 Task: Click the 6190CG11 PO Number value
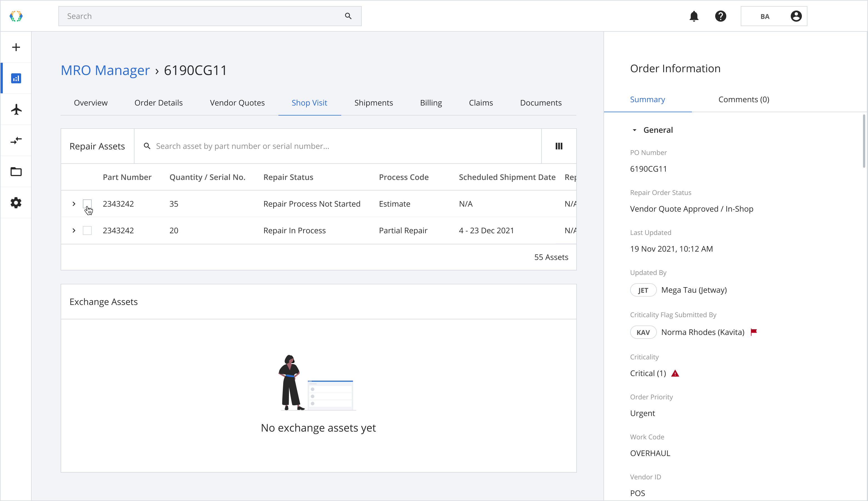tap(648, 169)
